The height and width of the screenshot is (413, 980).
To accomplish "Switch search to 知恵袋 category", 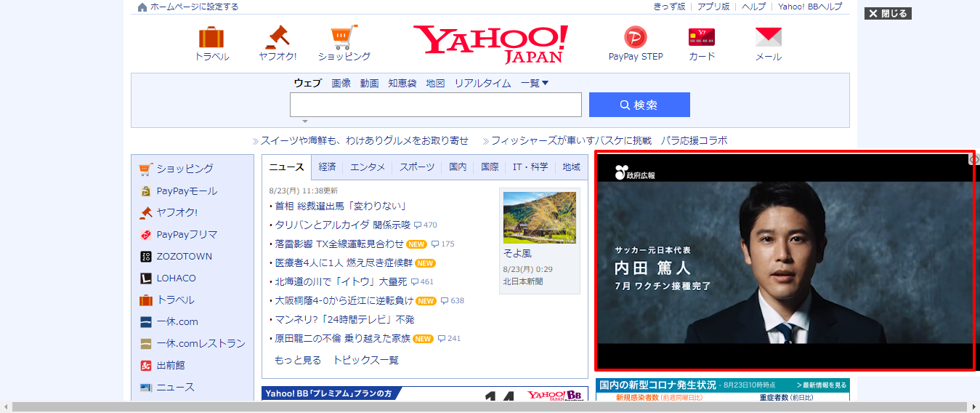I will [x=402, y=84].
